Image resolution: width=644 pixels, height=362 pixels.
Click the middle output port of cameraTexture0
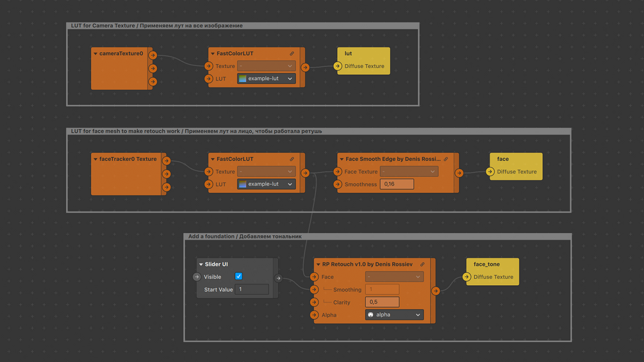pyautogui.click(x=153, y=68)
